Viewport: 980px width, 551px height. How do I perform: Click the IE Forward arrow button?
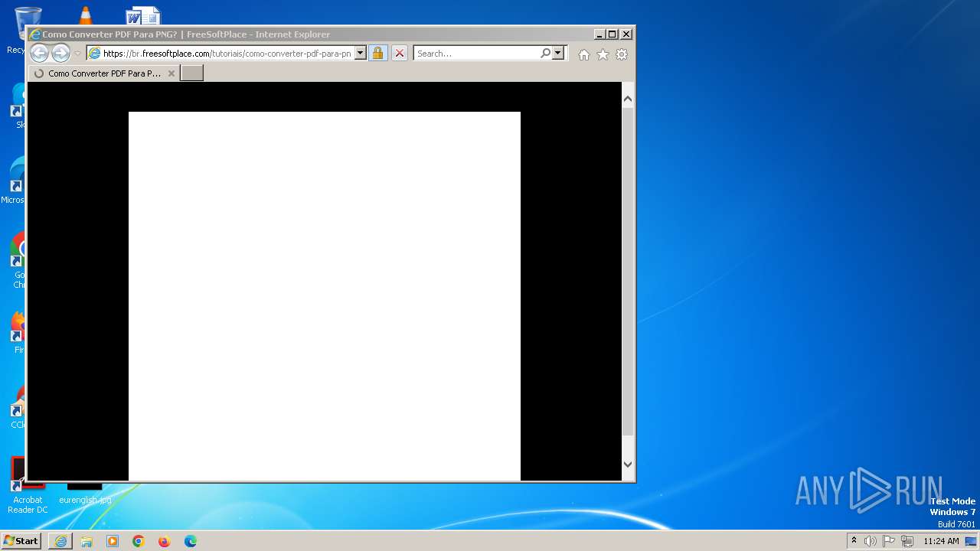click(60, 53)
